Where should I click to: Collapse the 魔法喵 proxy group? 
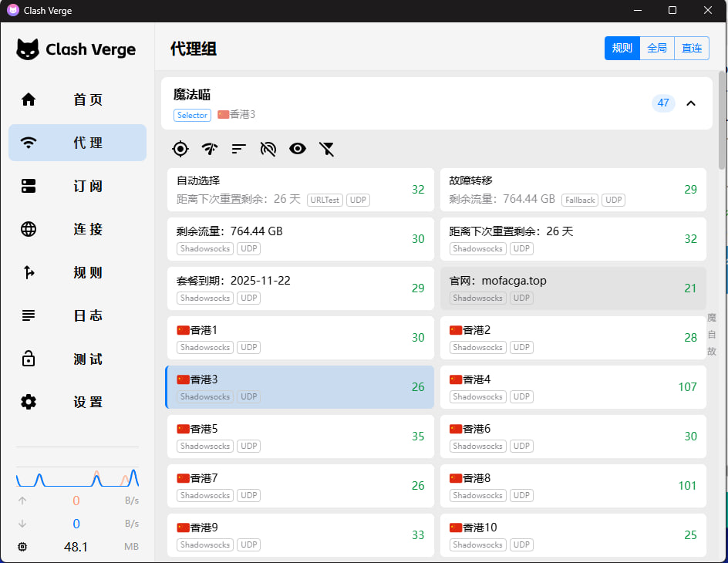pos(691,103)
